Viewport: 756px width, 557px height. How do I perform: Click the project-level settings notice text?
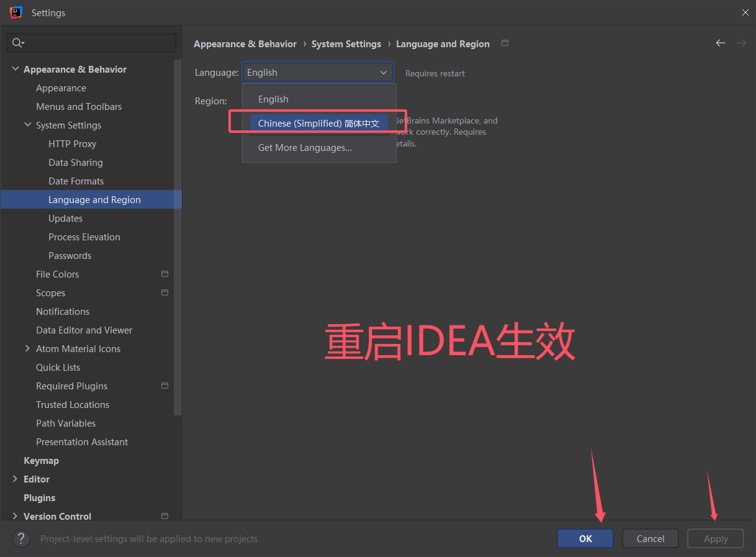tap(149, 539)
